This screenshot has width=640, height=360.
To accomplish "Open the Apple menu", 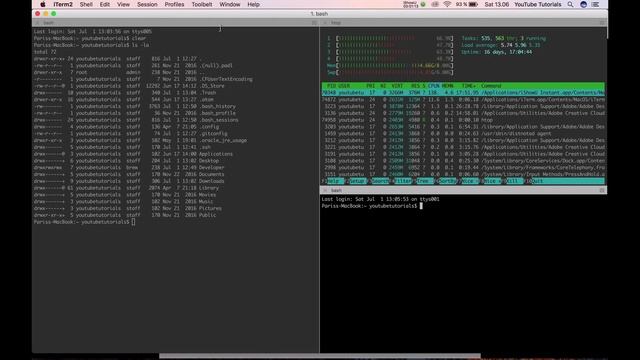I will 43,4.
